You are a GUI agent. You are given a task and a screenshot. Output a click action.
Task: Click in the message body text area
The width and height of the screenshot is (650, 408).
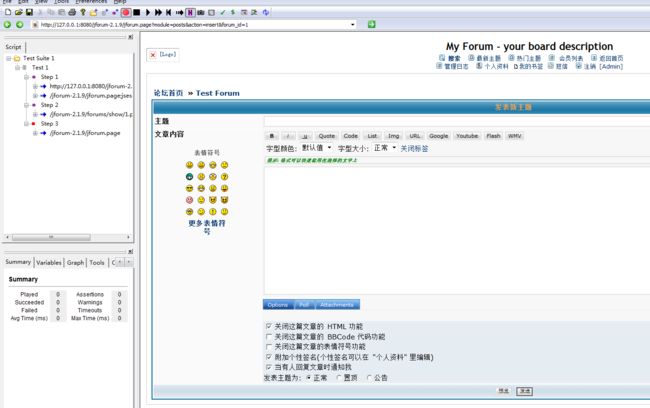coord(457,230)
